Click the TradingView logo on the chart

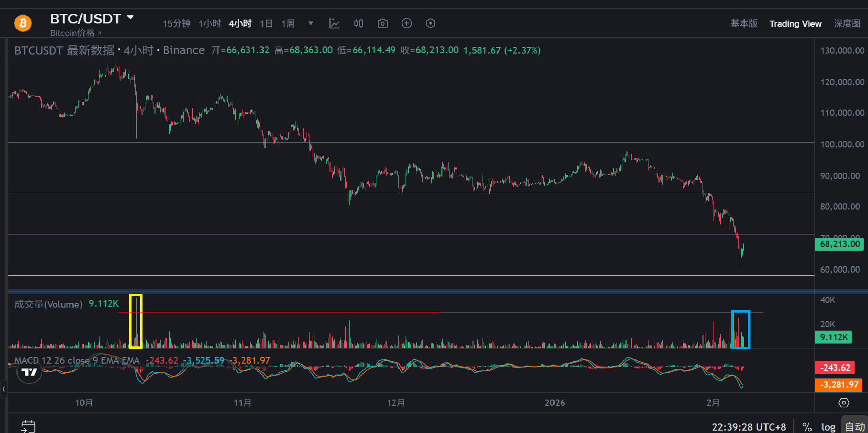tap(29, 372)
